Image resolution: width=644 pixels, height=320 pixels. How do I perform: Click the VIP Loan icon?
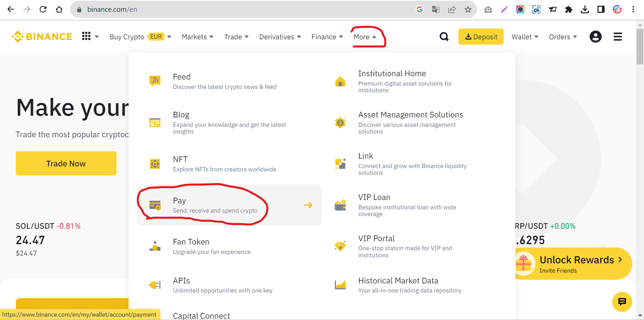(x=340, y=205)
